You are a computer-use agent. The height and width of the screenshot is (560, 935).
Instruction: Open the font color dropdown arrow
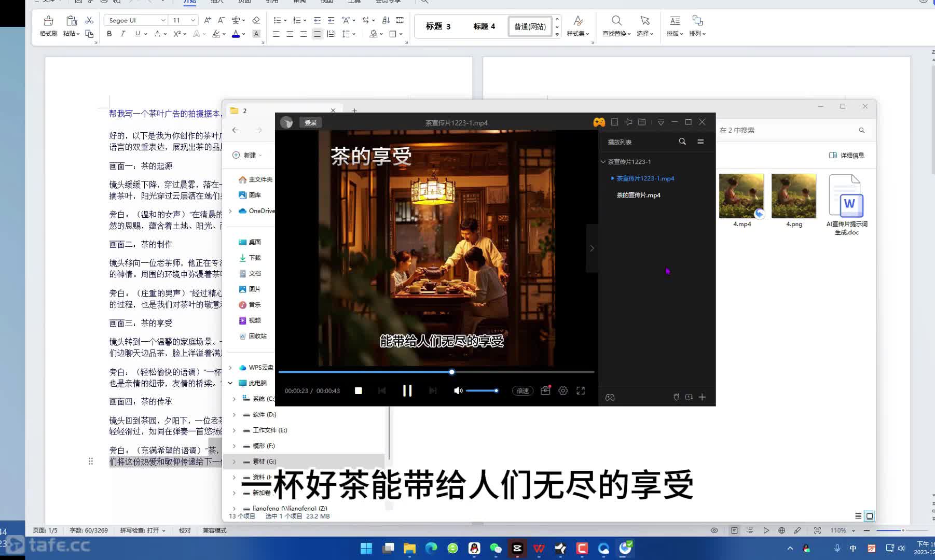pos(243,34)
